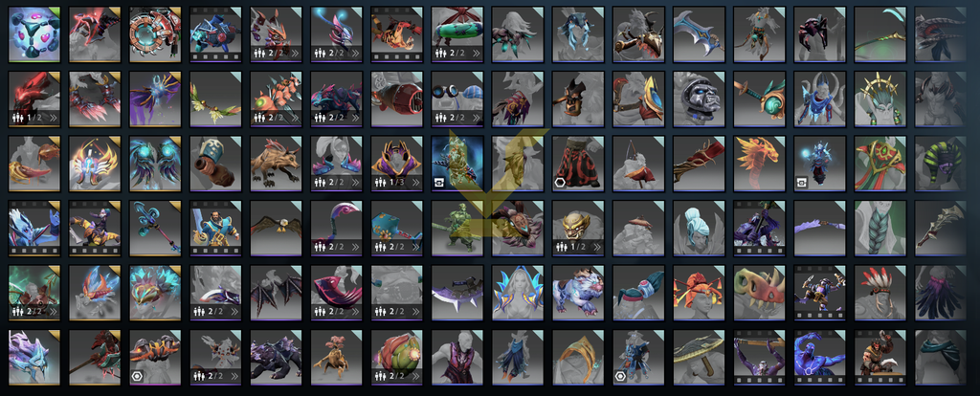Open the red and black skirt item
Viewport: 980px width, 396px height.
[x=578, y=164]
